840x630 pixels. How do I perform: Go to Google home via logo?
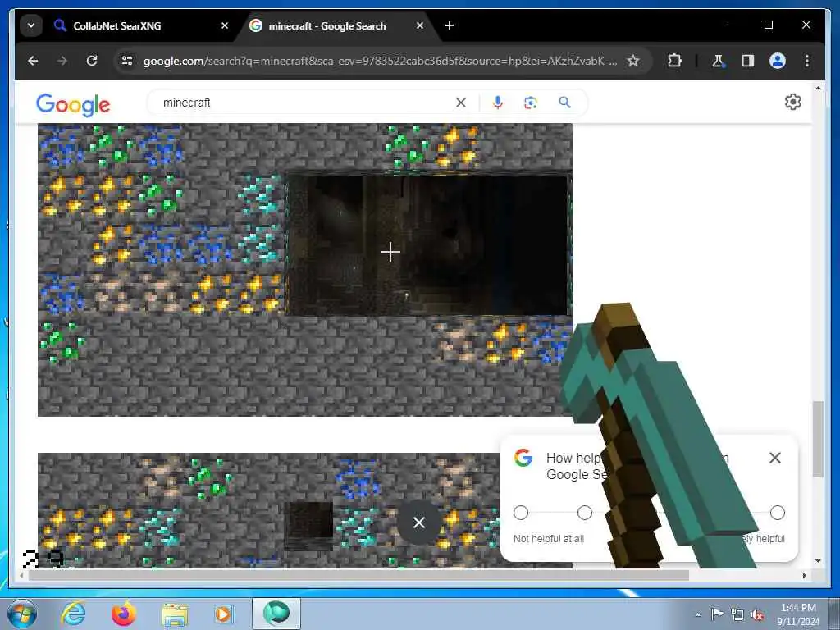tap(73, 104)
